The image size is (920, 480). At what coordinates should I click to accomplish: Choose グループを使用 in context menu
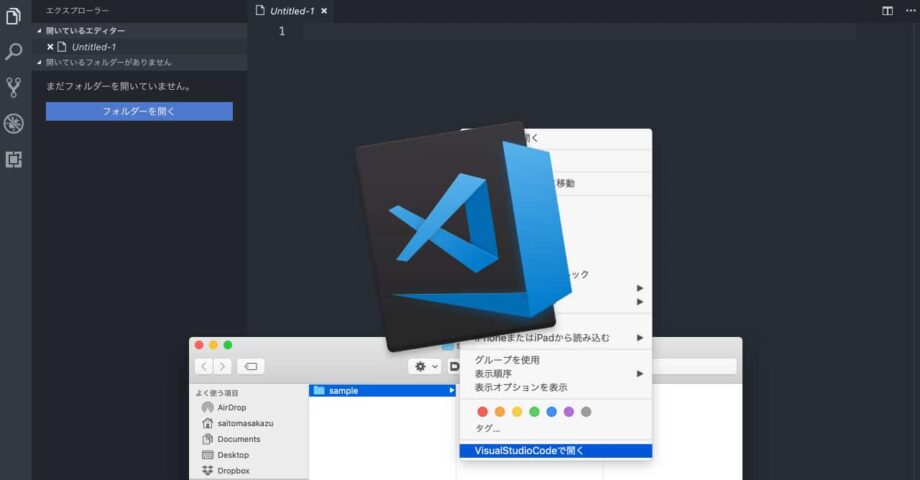(556, 360)
